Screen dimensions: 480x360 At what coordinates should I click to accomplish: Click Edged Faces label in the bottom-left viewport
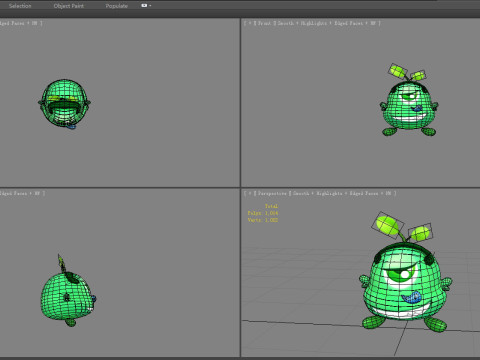click(13, 193)
